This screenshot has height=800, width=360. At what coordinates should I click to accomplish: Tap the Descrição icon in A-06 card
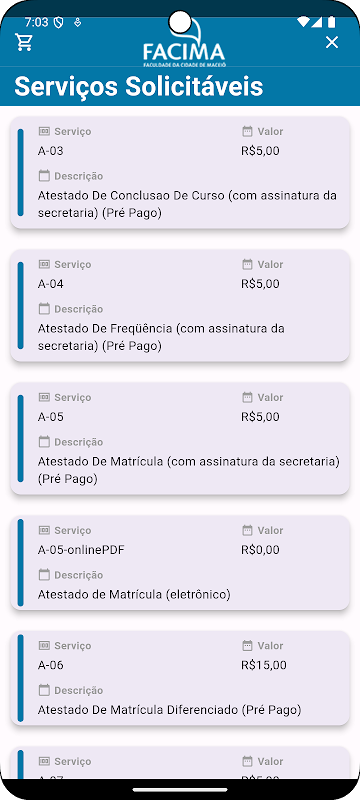[44, 690]
